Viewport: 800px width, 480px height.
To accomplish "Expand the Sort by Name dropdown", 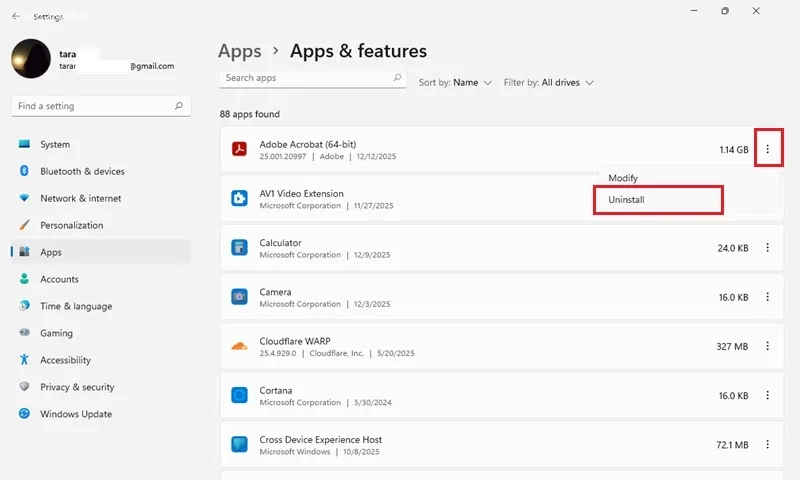I will (x=455, y=83).
